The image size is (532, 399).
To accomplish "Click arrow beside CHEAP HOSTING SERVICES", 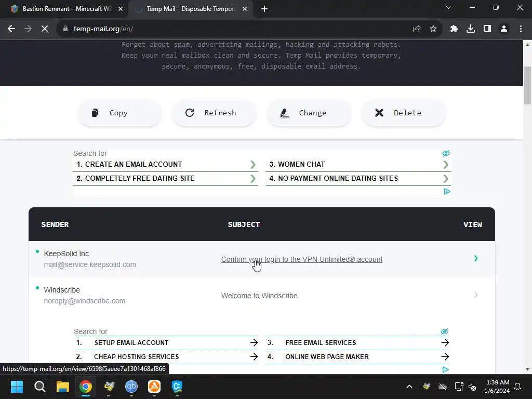I will [254, 356].
